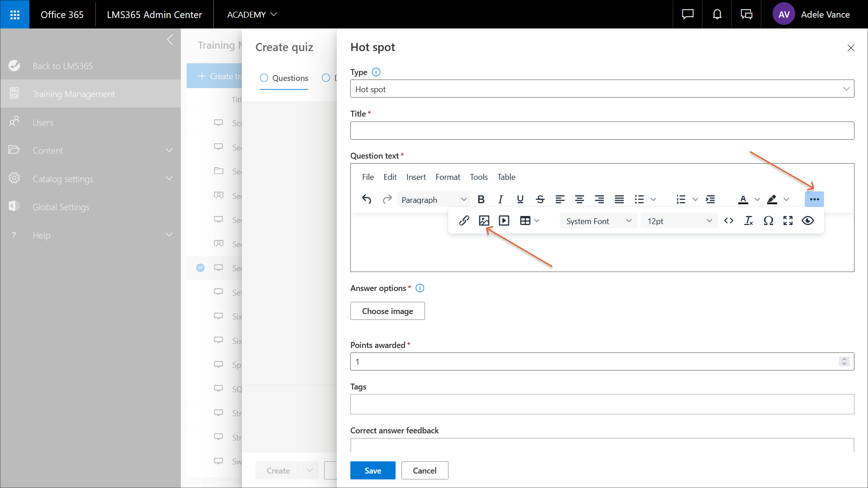Image resolution: width=868 pixels, height=488 pixels.
Task: Toggle fullscreen editor mode
Action: [x=788, y=221]
